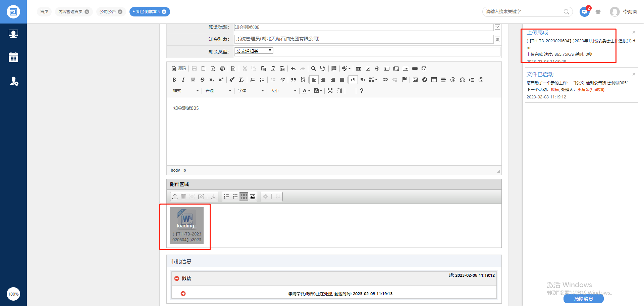
Task: Click the 首页 tab
Action: click(44, 12)
